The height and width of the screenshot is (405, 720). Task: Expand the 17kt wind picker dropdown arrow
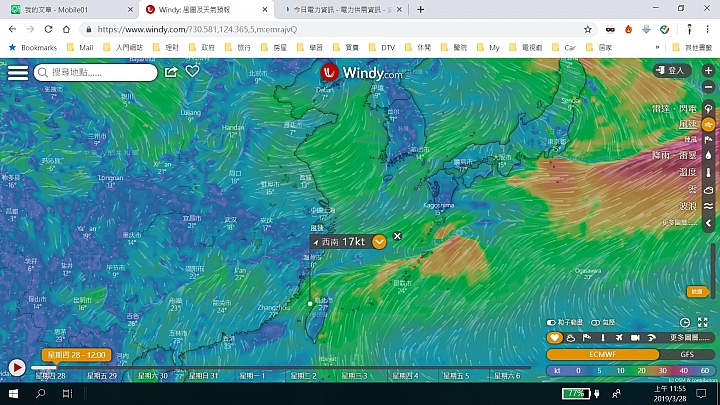(x=379, y=242)
